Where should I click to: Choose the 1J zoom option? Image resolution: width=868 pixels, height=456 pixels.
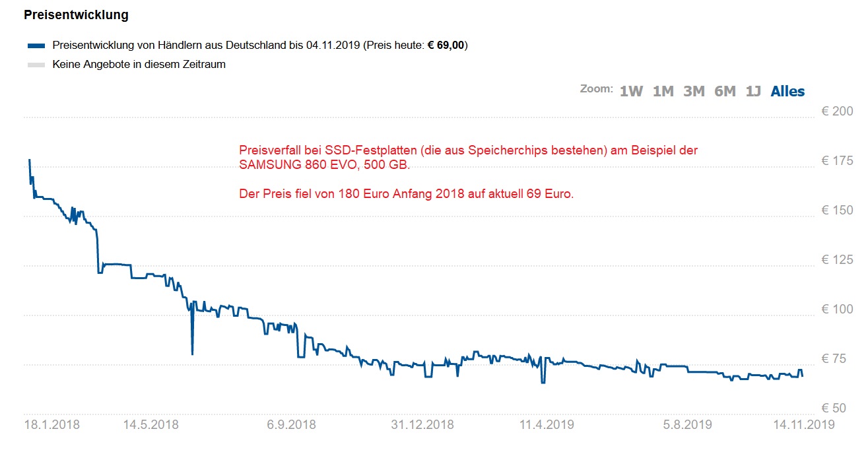pyautogui.click(x=753, y=92)
